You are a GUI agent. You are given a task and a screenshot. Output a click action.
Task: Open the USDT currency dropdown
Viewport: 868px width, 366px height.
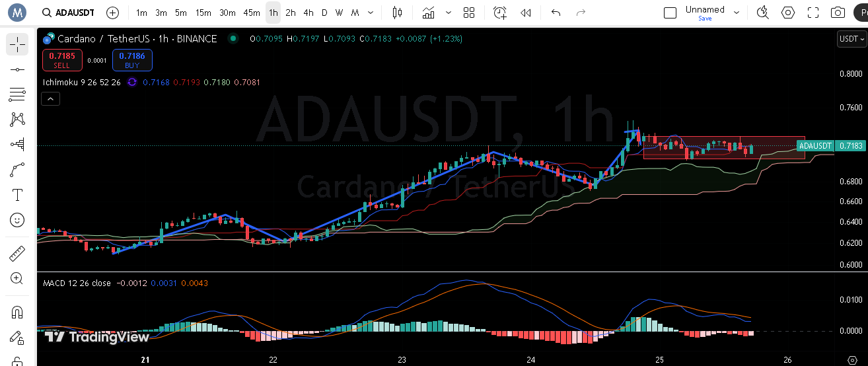coord(851,39)
